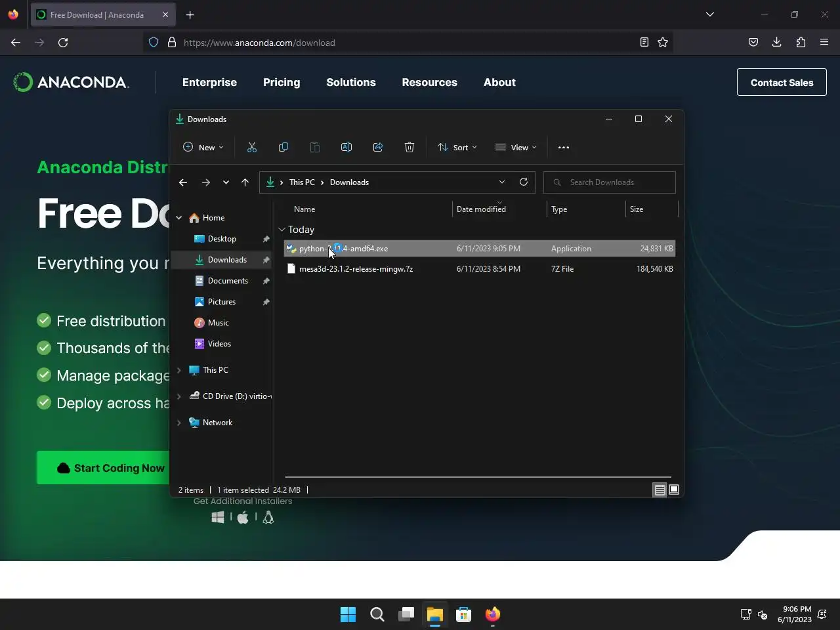Click the Paste clipboard icon in Explorer

click(315, 147)
